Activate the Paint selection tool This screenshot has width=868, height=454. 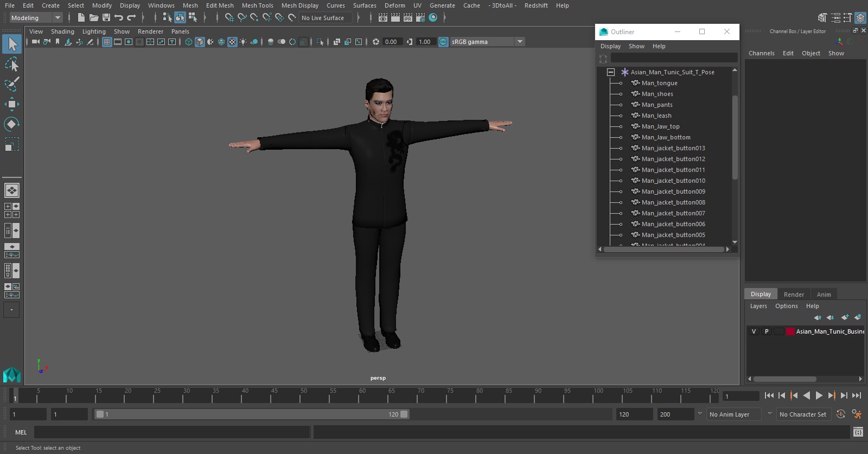coord(12,84)
